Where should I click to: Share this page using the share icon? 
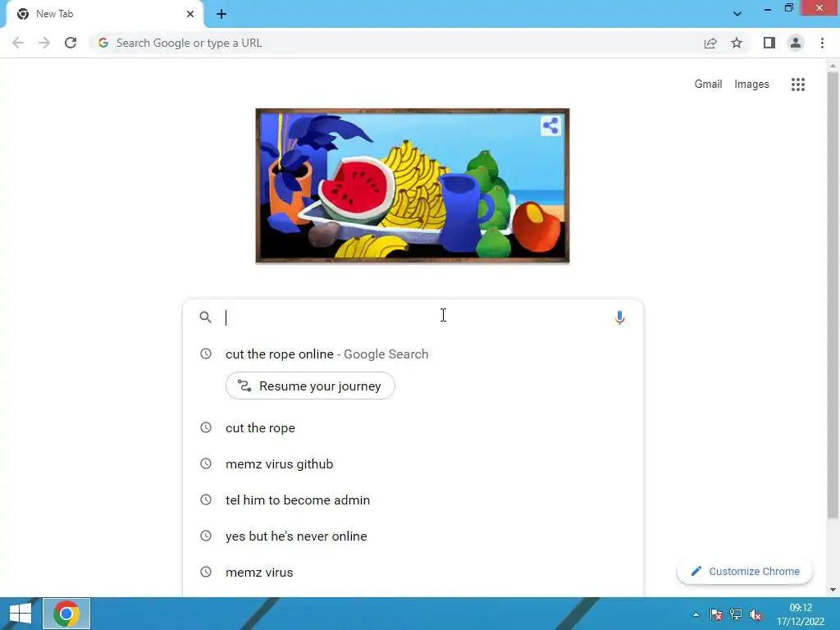(710, 43)
